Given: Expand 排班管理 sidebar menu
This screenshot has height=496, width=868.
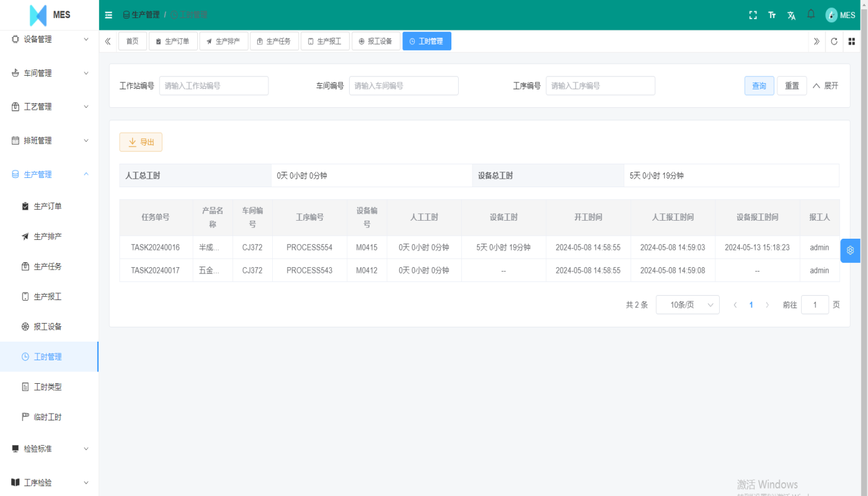Looking at the screenshot, I should [x=50, y=141].
